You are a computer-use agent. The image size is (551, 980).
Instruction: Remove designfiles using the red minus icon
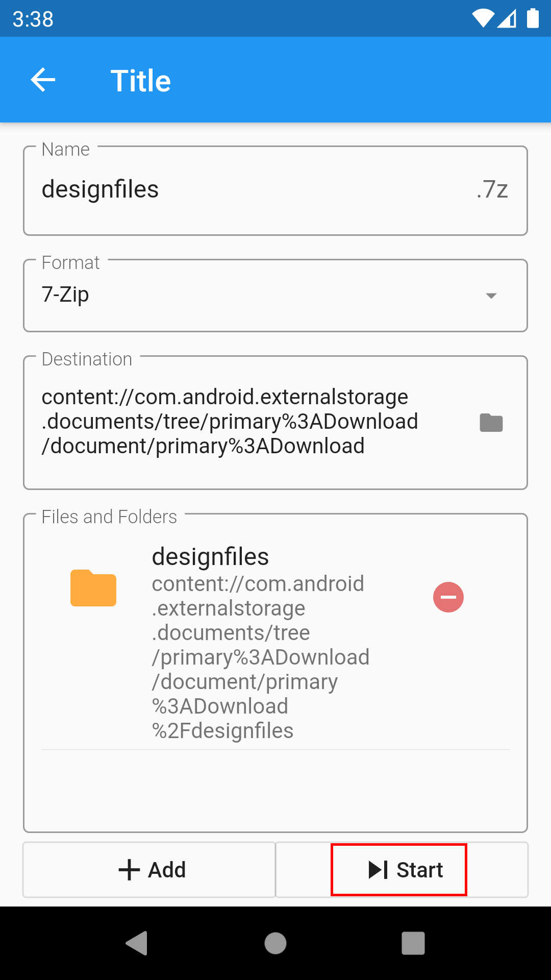click(x=448, y=597)
